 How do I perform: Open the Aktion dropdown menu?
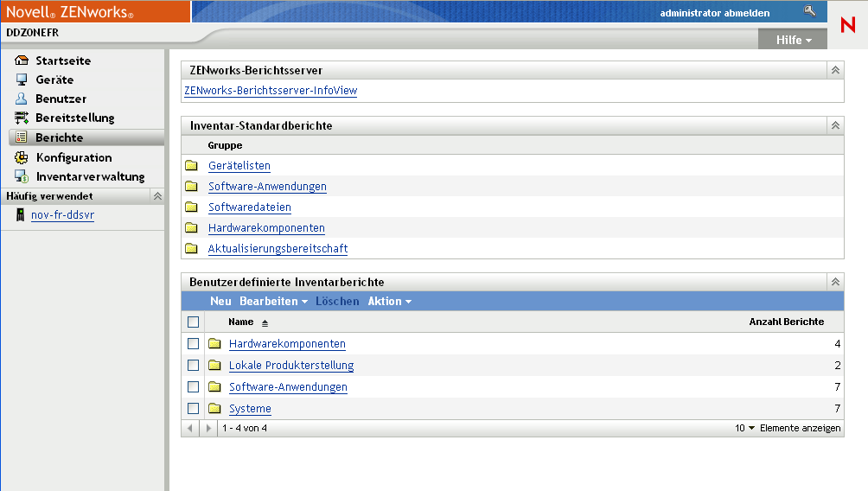[390, 301]
